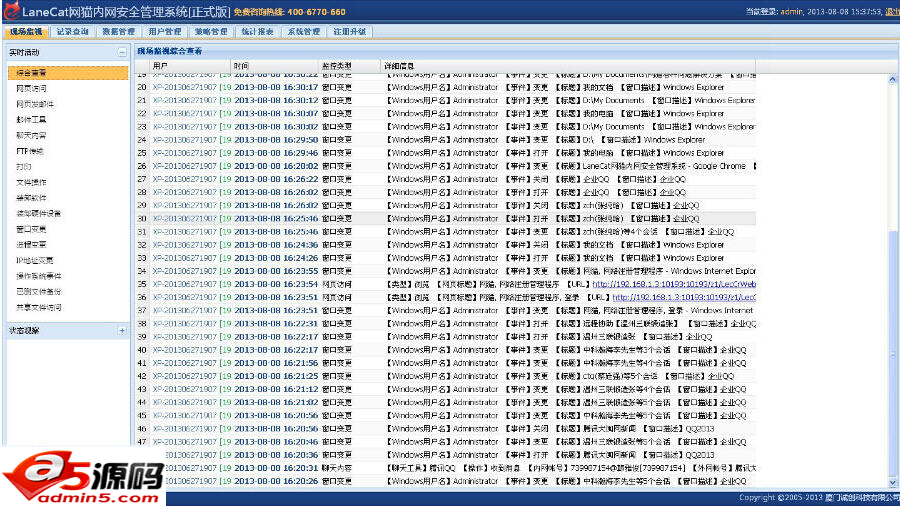This screenshot has width=900, height=507.
Task: Open 共享文件访问 in the sidebar
Action: pos(38,308)
